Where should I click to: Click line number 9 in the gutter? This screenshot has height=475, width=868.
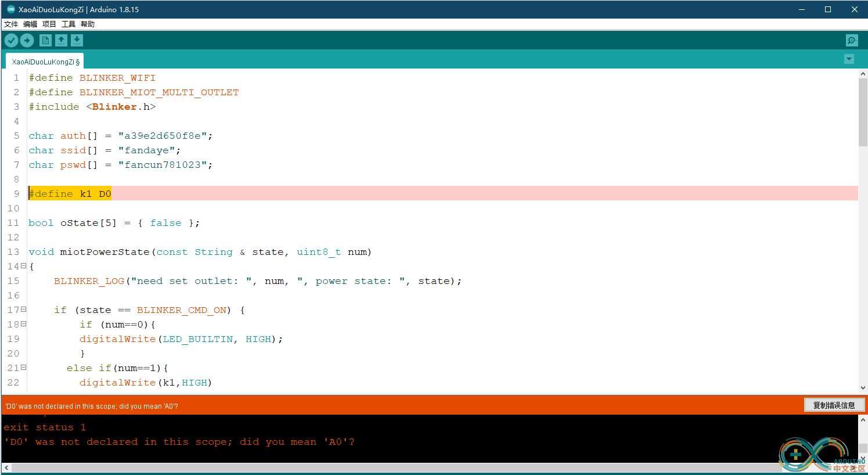(x=16, y=194)
